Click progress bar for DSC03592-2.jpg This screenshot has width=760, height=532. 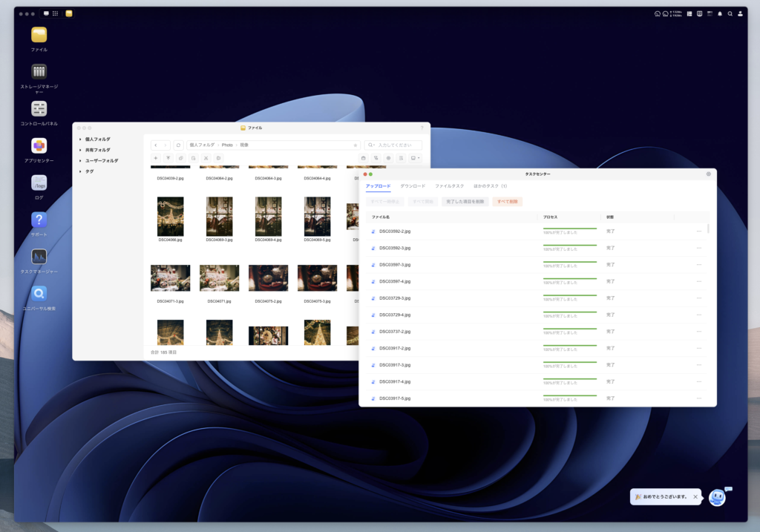tap(569, 229)
